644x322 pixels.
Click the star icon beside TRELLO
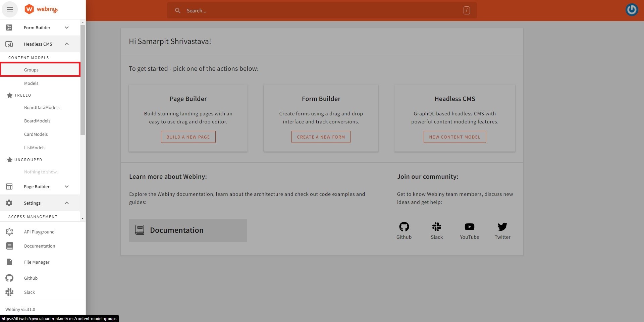[x=10, y=95]
